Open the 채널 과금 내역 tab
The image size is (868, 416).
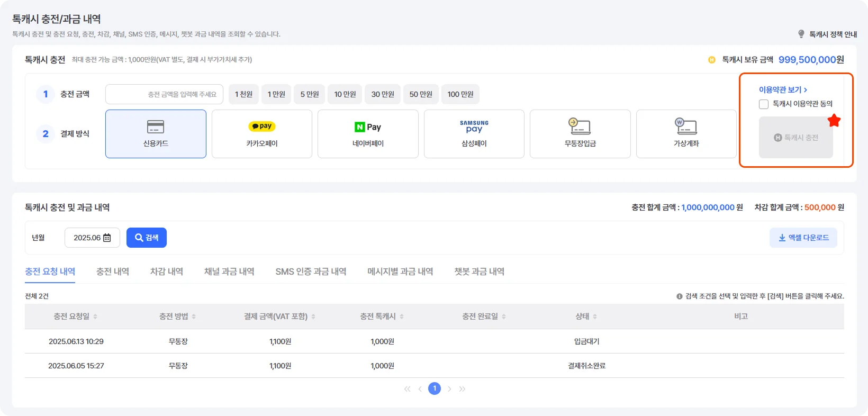coord(229,272)
